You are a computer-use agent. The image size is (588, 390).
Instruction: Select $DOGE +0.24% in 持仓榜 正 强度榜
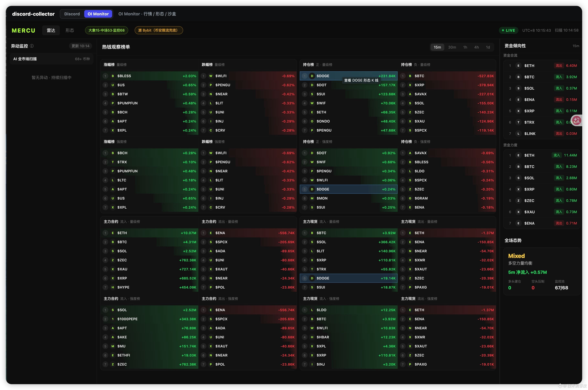click(x=348, y=189)
